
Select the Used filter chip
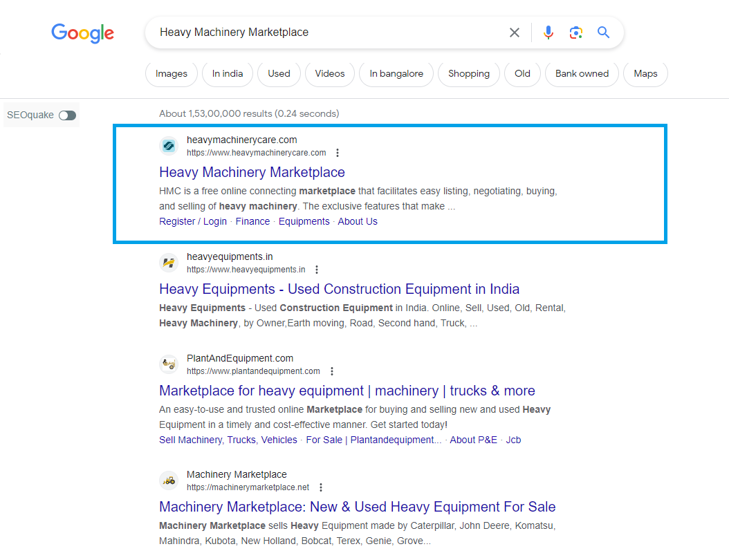(279, 74)
